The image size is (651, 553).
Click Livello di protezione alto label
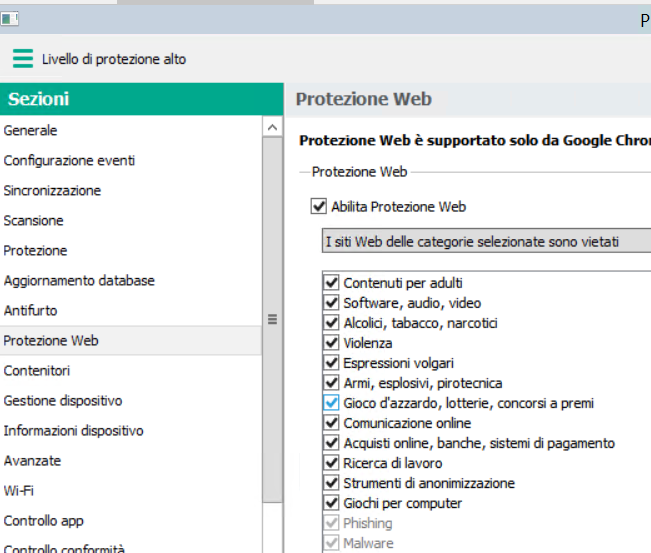114,59
